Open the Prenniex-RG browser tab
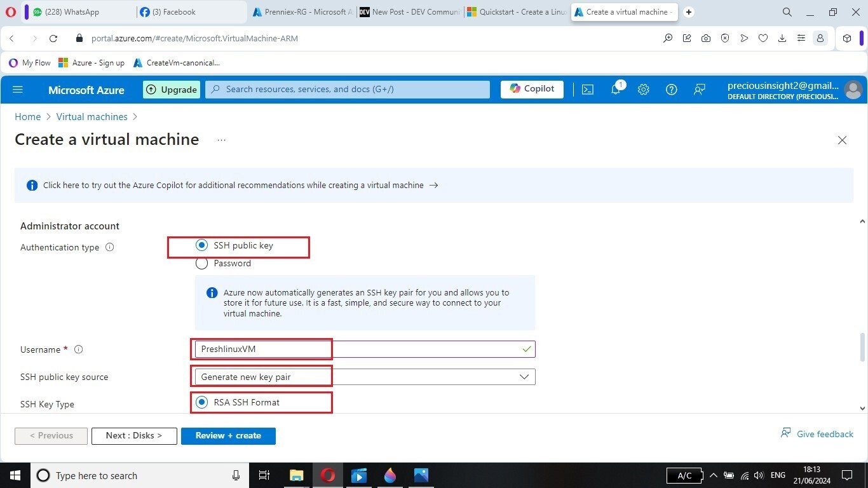This screenshot has width=868, height=488. click(x=302, y=12)
